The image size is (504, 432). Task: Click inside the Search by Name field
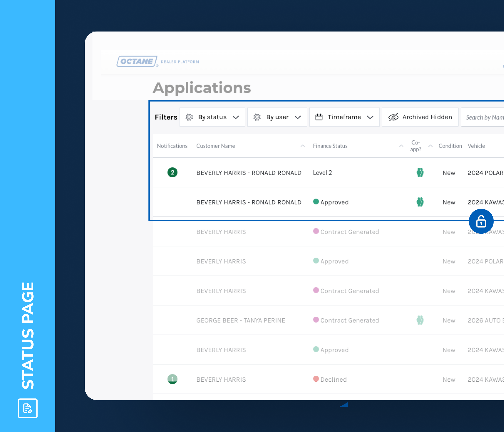pos(484,117)
